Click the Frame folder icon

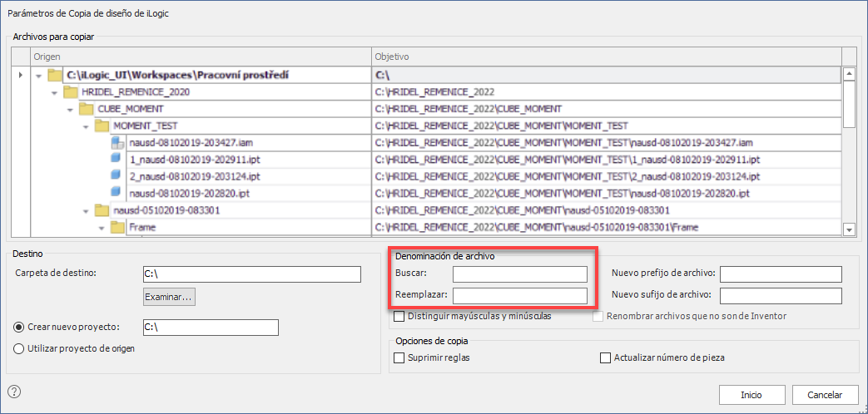pyautogui.click(x=117, y=227)
